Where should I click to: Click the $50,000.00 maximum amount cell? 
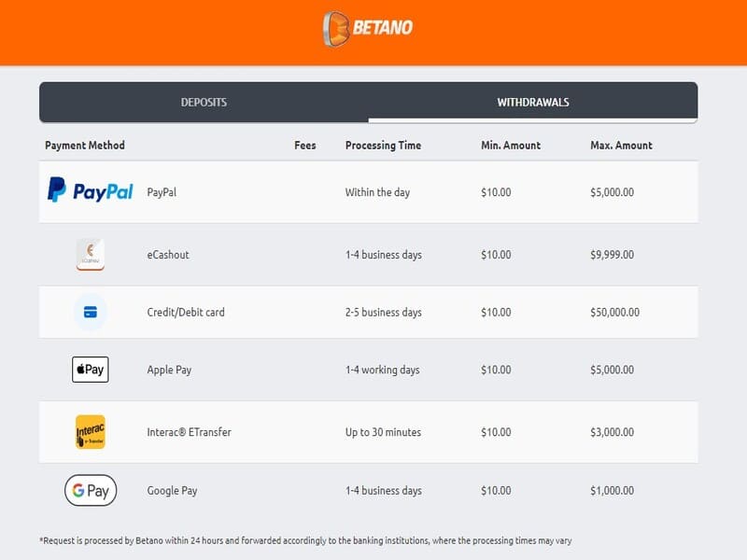pyautogui.click(x=615, y=313)
